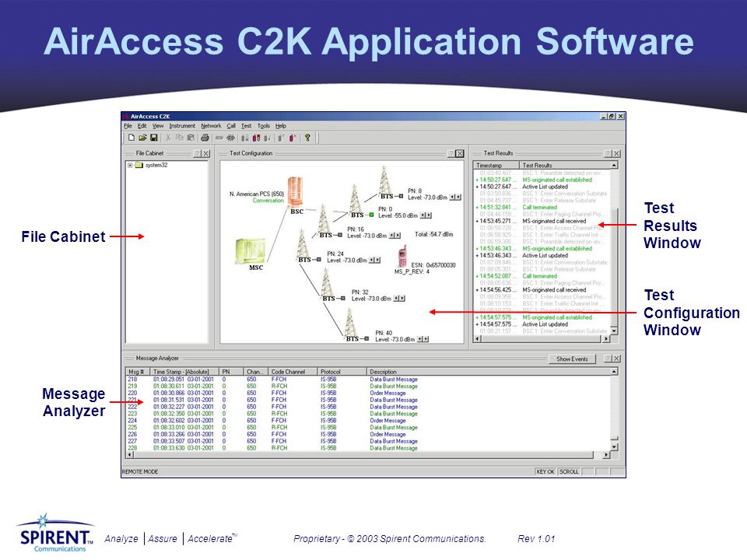Click the Protocol column header
The height and width of the screenshot is (560, 747).
342,372
